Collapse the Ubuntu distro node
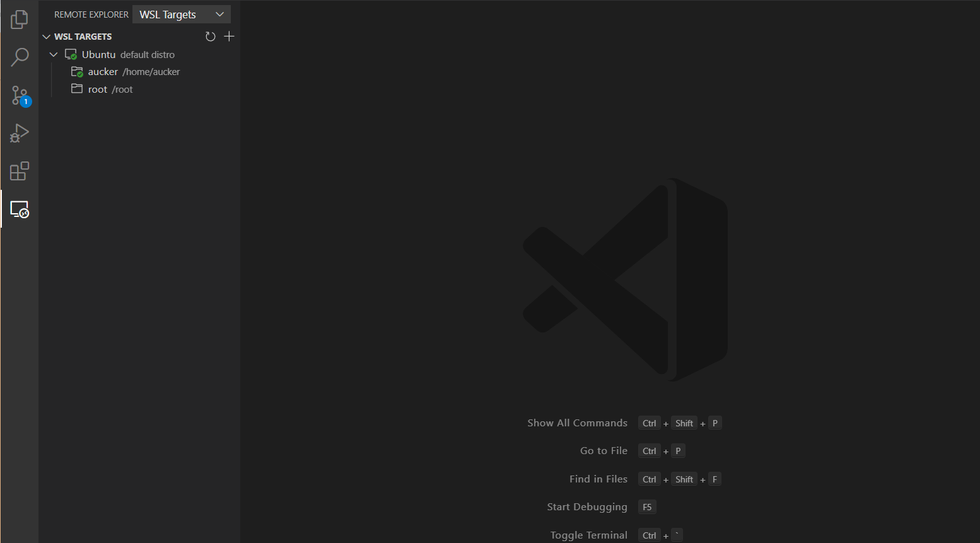 tap(54, 55)
